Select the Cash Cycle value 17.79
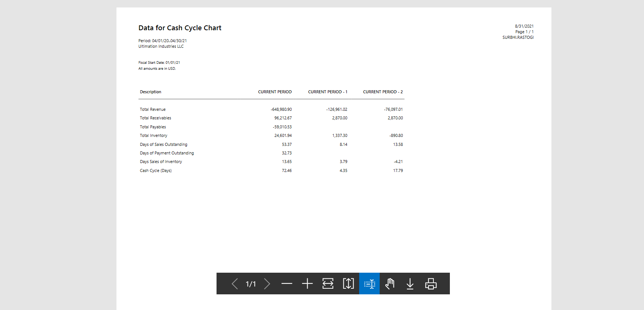The width and height of the screenshot is (644, 310). (x=398, y=170)
